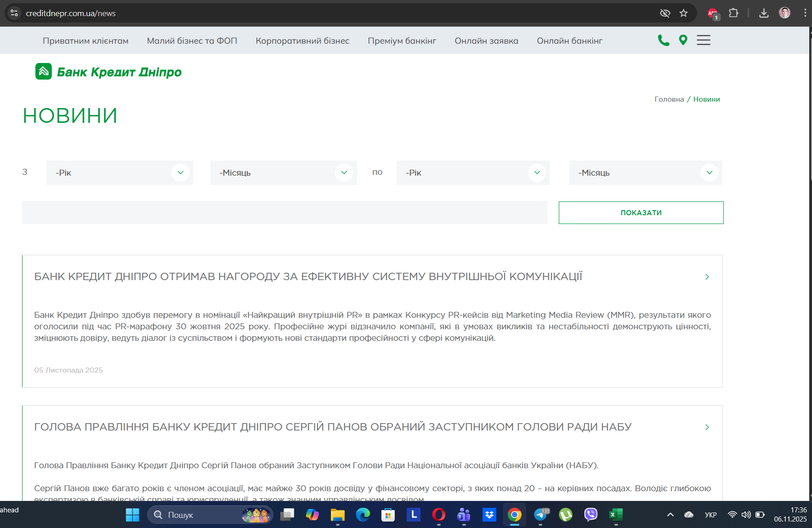Open Microsoft Teams from the taskbar
This screenshot has height=528, width=812.
(464, 515)
